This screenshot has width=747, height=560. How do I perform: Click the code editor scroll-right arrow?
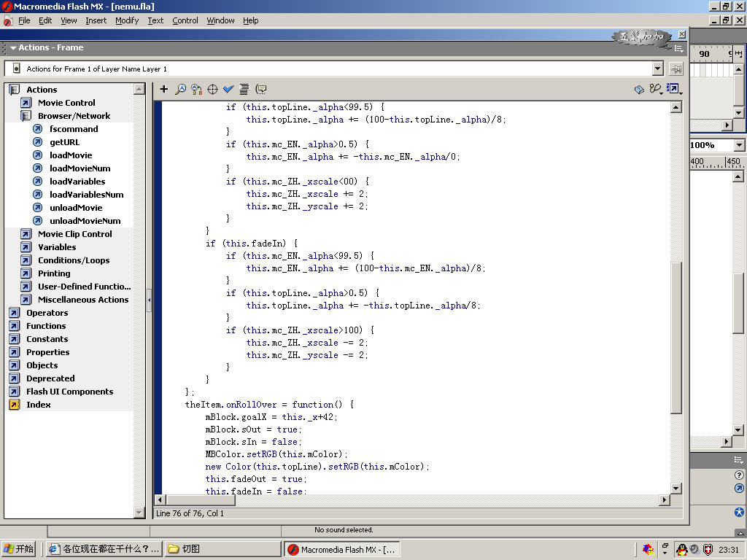pyautogui.click(x=664, y=499)
